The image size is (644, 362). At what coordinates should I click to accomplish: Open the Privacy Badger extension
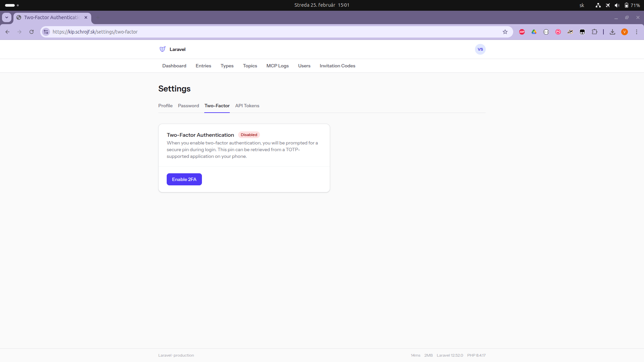click(x=570, y=32)
